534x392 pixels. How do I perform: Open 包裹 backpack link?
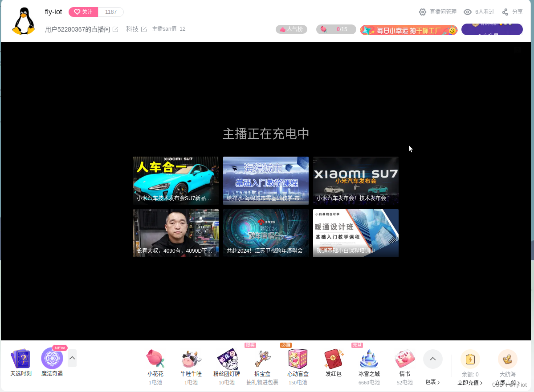[432, 382]
